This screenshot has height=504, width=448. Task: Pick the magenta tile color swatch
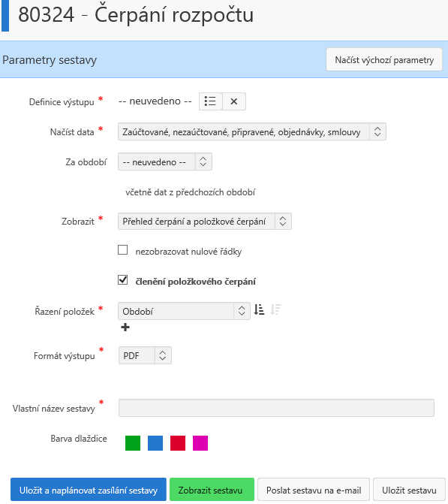(x=200, y=443)
